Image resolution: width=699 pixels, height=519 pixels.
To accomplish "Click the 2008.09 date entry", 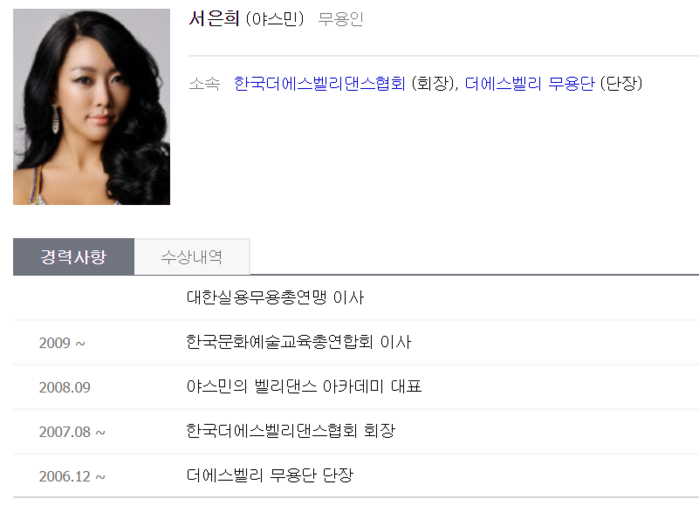I will pyautogui.click(x=65, y=387).
